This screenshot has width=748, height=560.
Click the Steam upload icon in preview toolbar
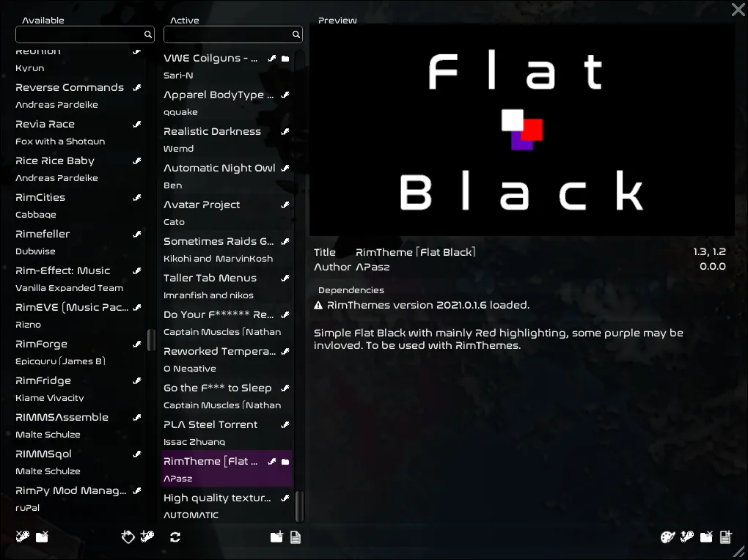pos(687,537)
